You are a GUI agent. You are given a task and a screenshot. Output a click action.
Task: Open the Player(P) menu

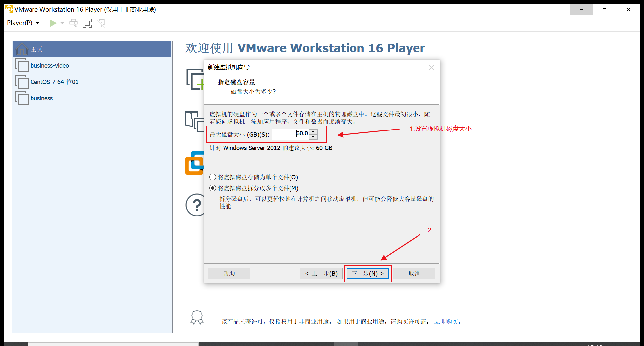click(x=23, y=23)
